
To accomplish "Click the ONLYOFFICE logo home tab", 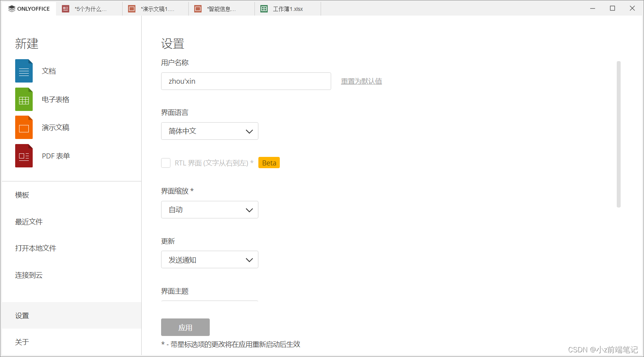I will (x=29, y=9).
